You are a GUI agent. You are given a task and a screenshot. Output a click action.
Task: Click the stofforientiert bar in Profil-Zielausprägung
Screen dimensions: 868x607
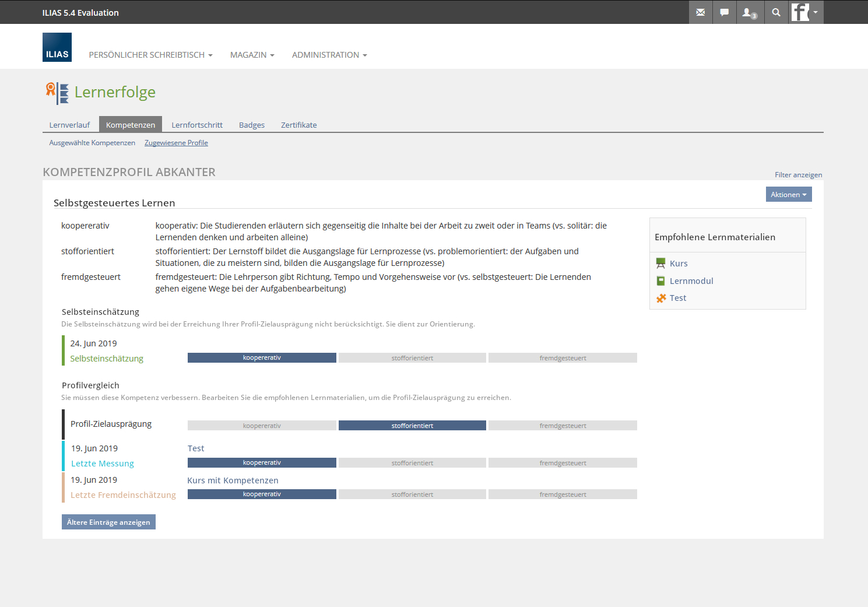pyautogui.click(x=412, y=426)
